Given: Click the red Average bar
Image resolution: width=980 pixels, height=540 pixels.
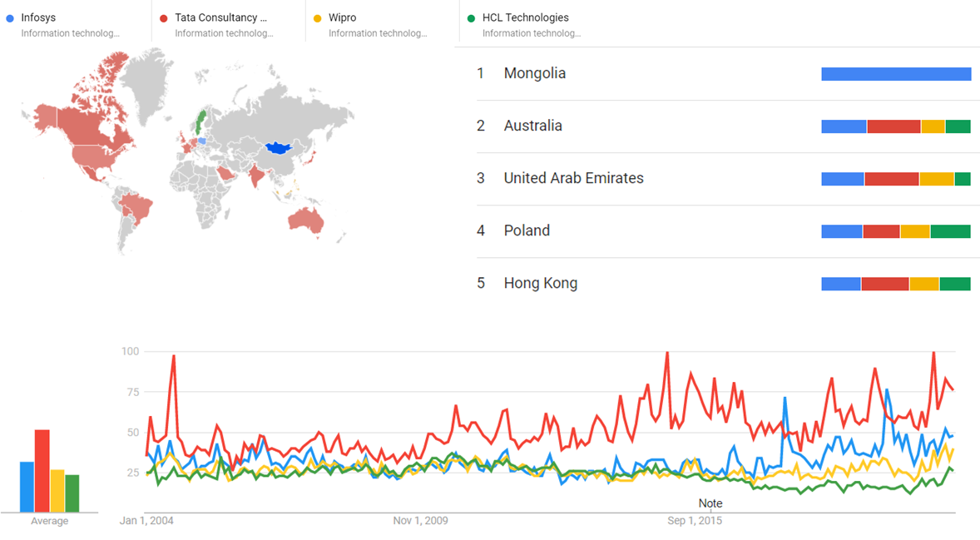Looking at the screenshot, I should tap(42, 471).
